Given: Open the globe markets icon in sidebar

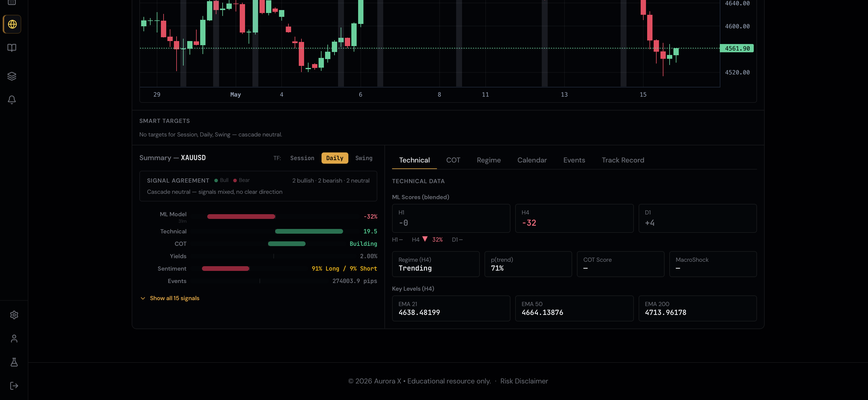Looking at the screenshot, I should click(x=12, y=24).
